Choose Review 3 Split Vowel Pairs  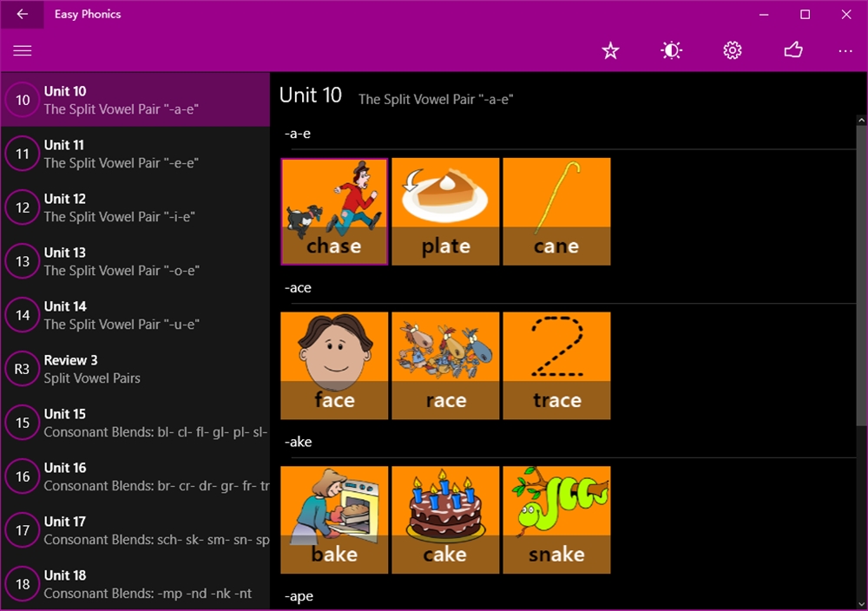[135, 369]
